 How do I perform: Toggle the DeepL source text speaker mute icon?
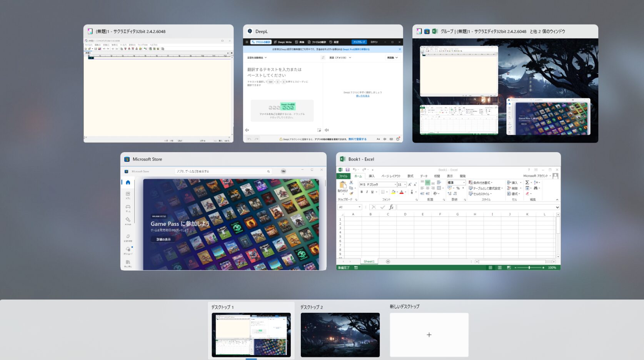pos(247,130)
